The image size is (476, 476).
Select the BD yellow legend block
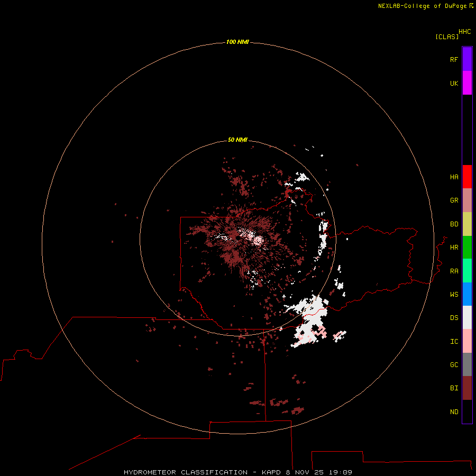pyautogui.click(x=467, y=224)
